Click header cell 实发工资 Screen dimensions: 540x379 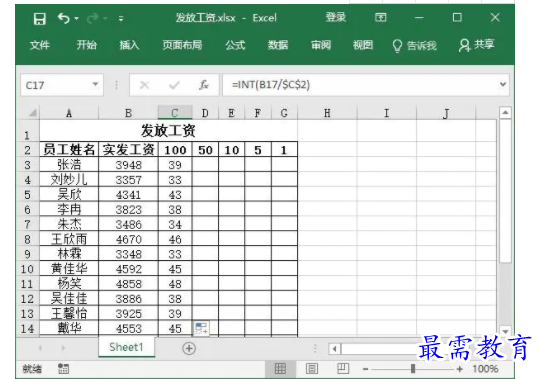point(128,150)
